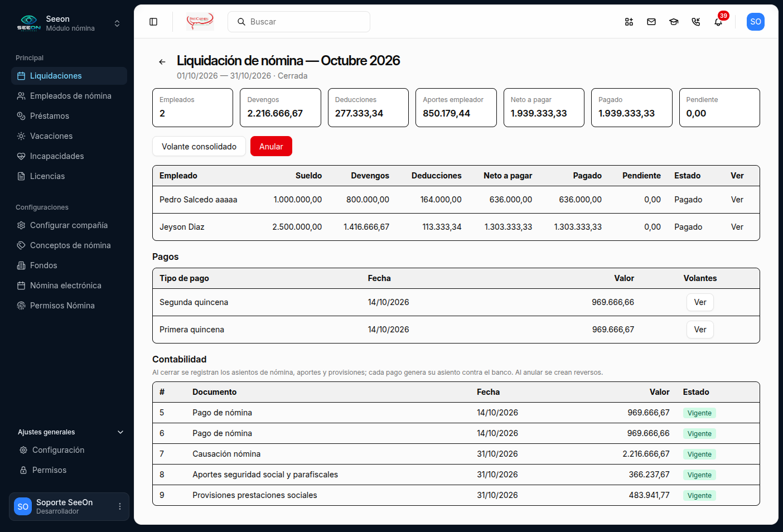Click Vigente badge on Aportes seguridad social row

click(699, 475)
